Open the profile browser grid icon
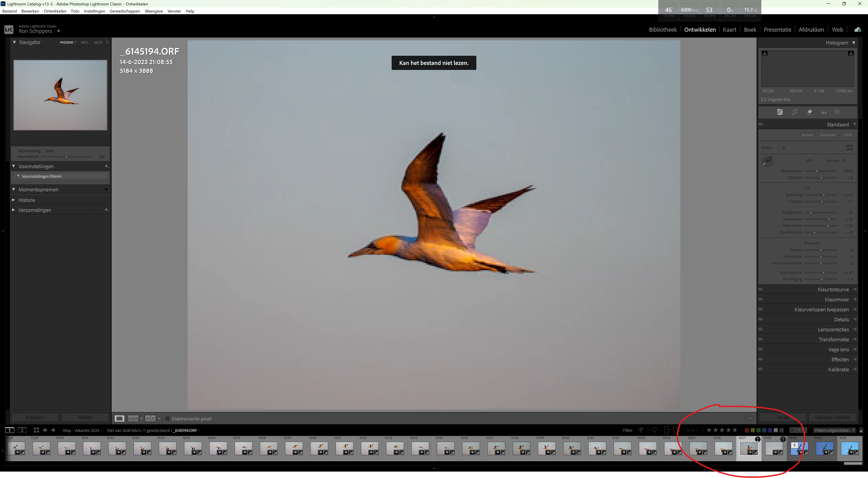The width and height of the screenshot is (868, 478). coord(850,147)
